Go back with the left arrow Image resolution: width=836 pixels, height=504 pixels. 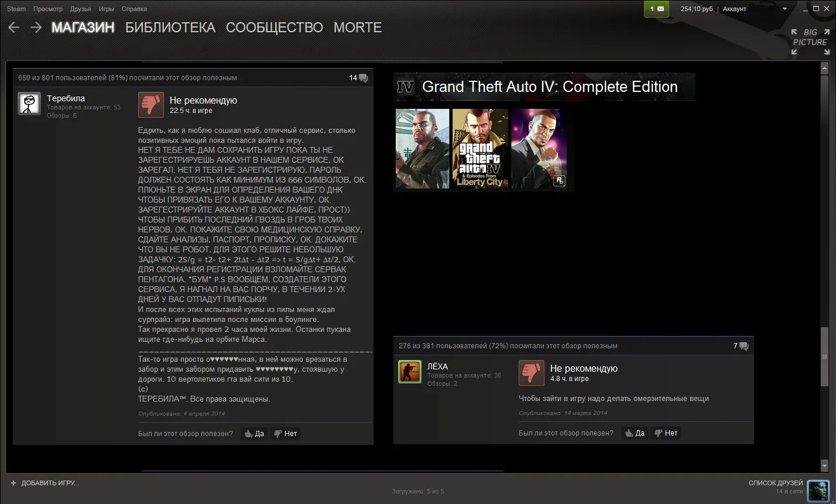[13, 28]
